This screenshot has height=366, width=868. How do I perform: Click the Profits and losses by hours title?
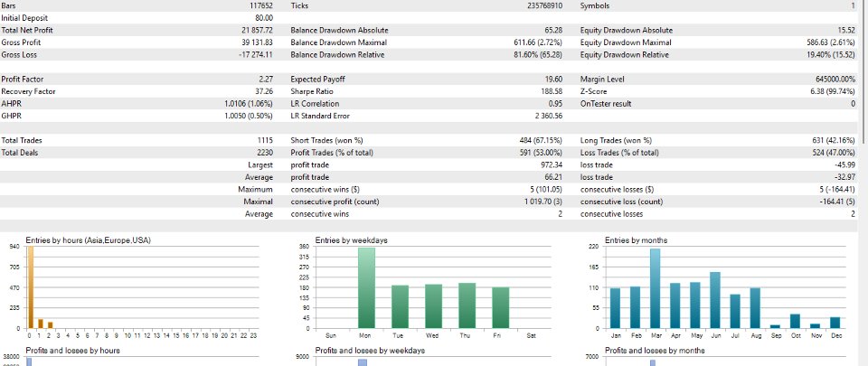(72, 351)
